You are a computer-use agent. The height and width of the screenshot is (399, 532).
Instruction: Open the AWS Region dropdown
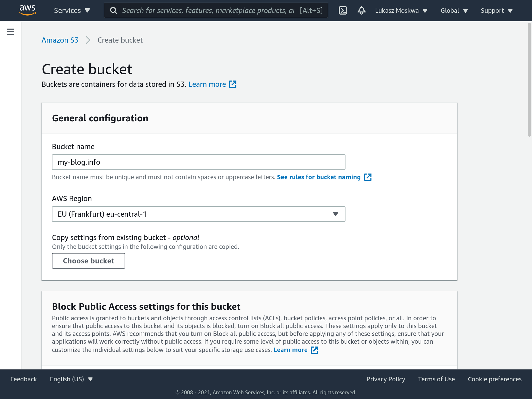[x=198, y=214]
